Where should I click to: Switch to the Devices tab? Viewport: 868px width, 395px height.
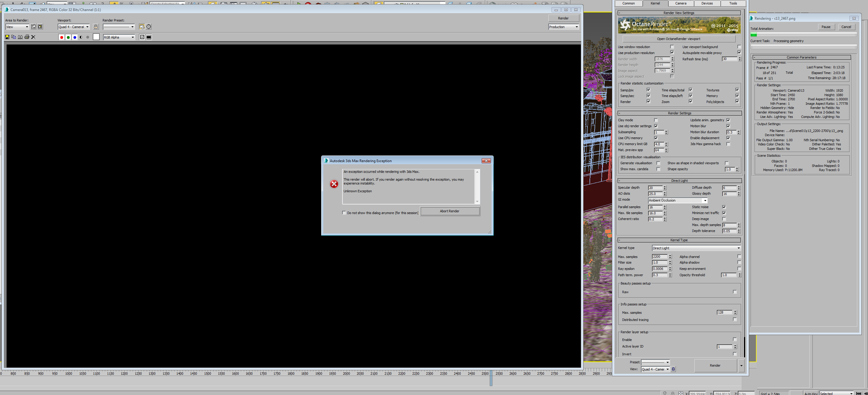coord(707,3)
